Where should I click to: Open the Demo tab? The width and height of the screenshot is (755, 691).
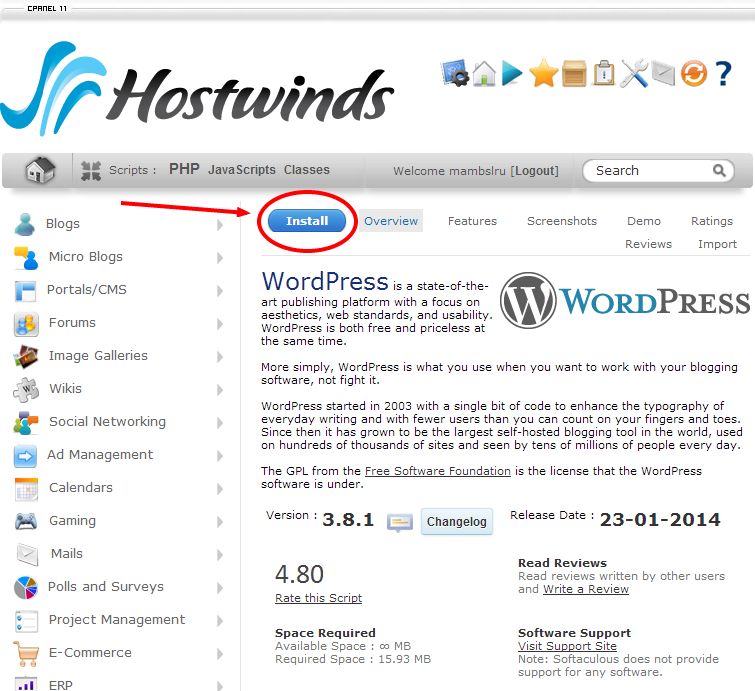[644, 221]
